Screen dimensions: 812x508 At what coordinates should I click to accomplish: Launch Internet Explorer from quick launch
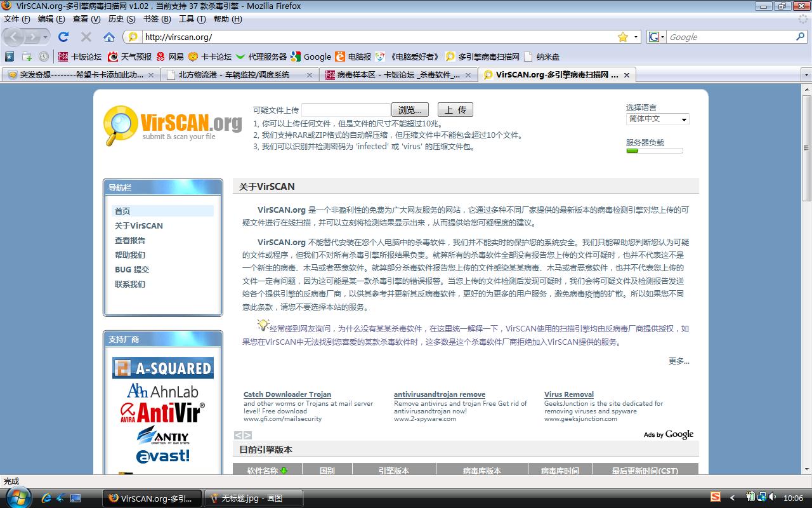pyautogui.click(x=46, y=498)
